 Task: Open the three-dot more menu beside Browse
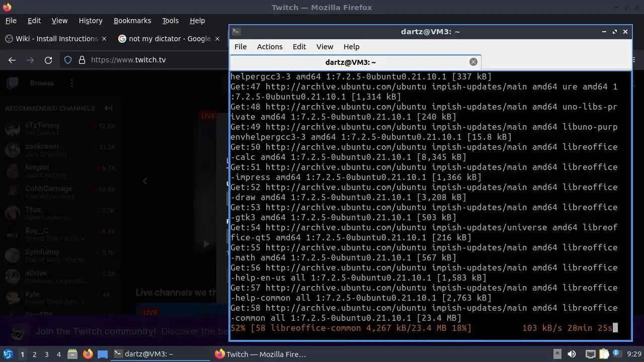pyautogui.click(x=71, y=83)
